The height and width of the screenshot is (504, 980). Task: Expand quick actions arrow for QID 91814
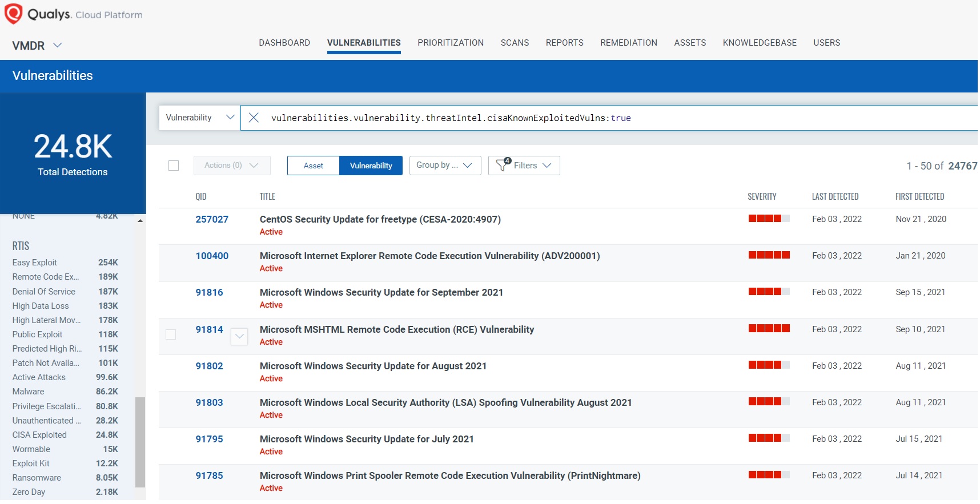(239, 337)
